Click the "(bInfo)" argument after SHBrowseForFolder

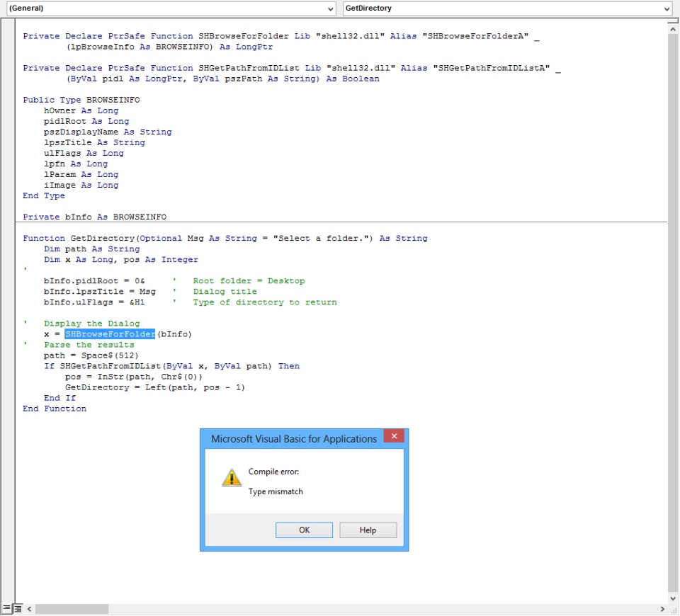point(174,333)
